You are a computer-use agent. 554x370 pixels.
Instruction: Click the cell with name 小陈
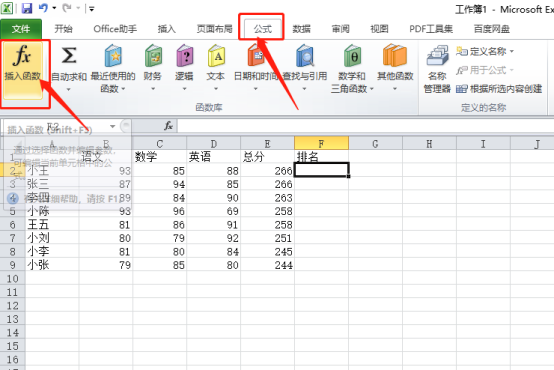tap(52, 211)
